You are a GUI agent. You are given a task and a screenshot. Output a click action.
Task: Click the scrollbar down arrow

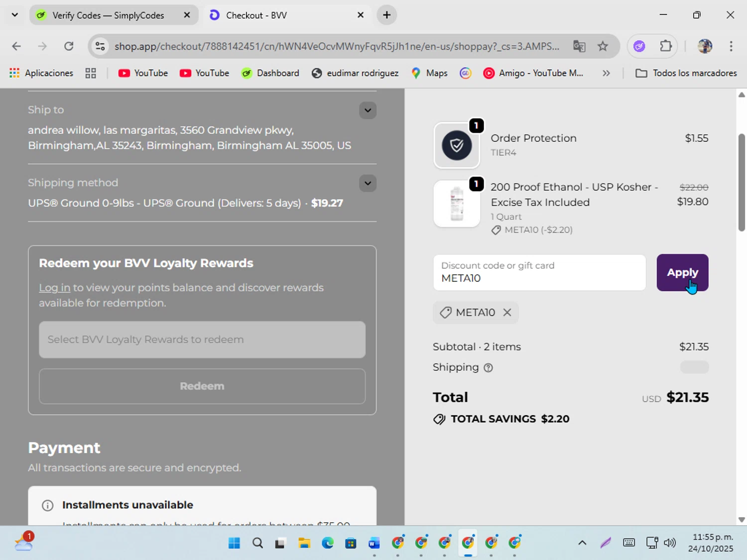pos(742,520)
